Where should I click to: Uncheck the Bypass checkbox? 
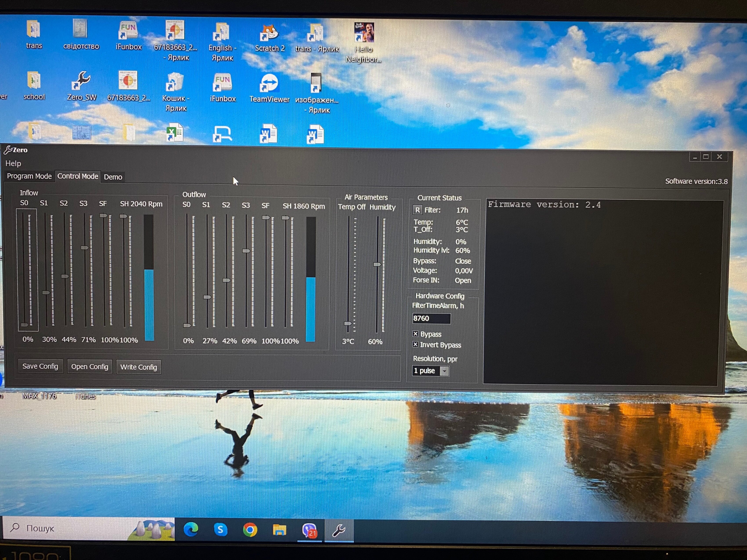[x=415, y=334]
